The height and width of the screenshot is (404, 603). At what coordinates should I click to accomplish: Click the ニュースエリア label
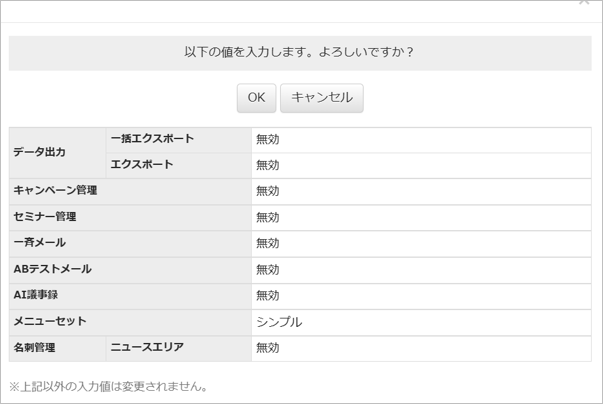(147, 347)
